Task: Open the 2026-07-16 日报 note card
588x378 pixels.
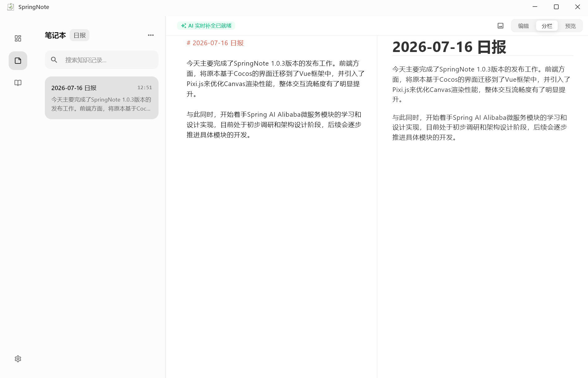Action: click(x=101, y=98)
